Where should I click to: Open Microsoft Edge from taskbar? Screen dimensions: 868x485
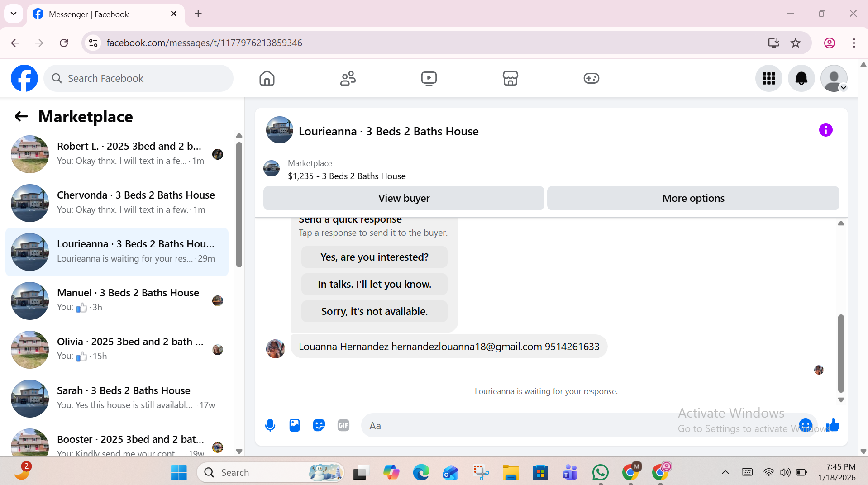421,472
